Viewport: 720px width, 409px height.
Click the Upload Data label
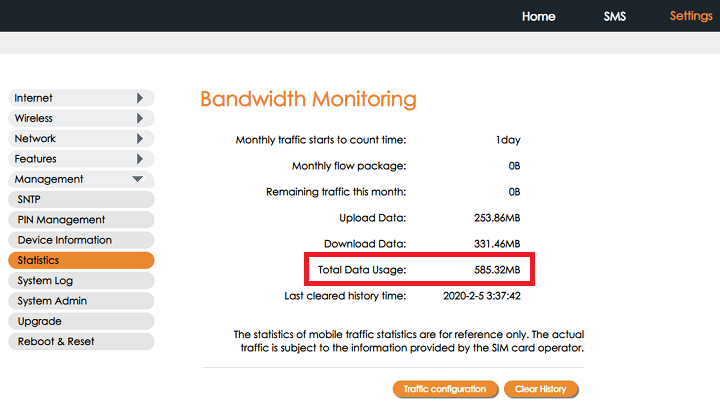click(372, 218)
